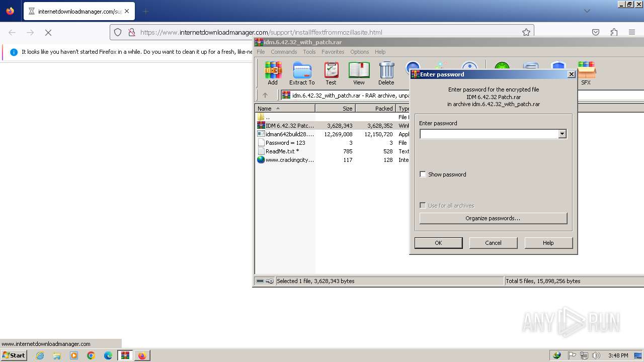The image size is (644, 362).
Task: Click the Extract To toolbar icon
Action: [x=302, y=73]
